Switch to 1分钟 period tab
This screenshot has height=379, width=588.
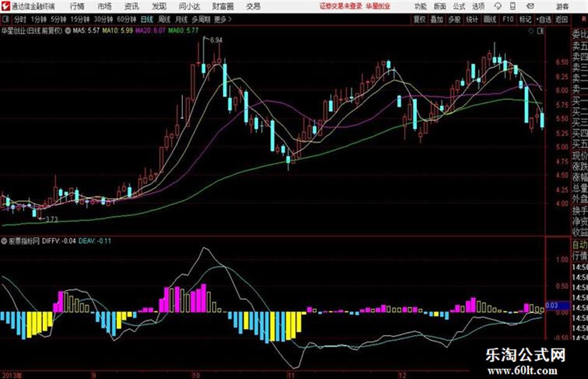tap(38, 19)
